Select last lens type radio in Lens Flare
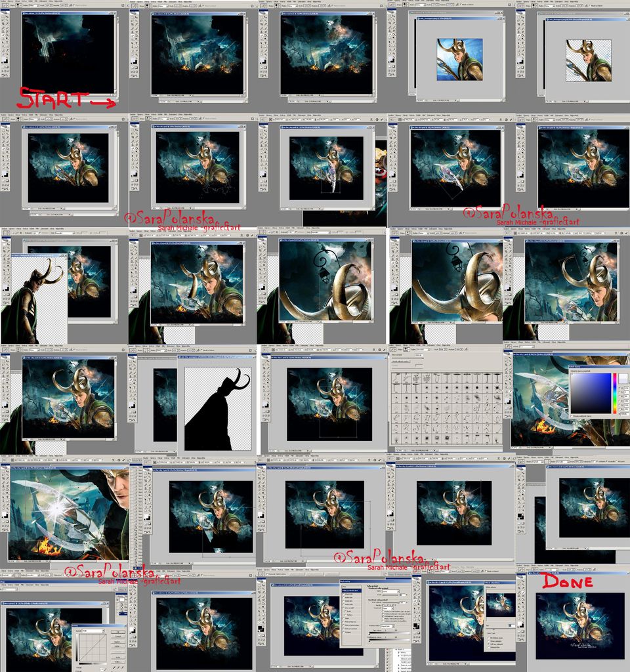This screenshot has height=672, width=630. click(488, 648)
